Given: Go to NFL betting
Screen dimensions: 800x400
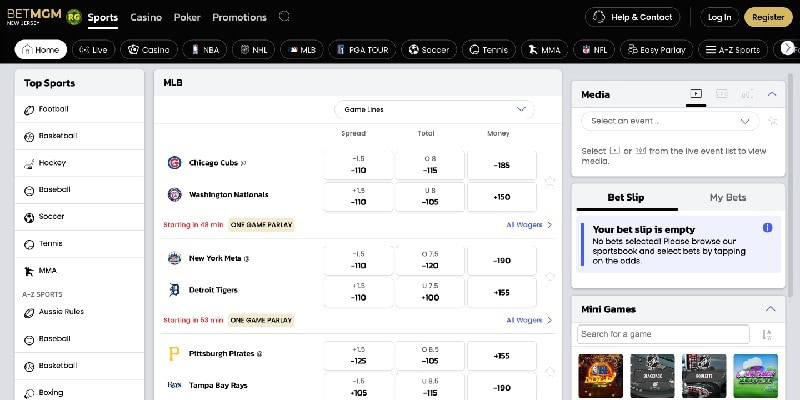Looking at the screenshot, I should [593, 49].
